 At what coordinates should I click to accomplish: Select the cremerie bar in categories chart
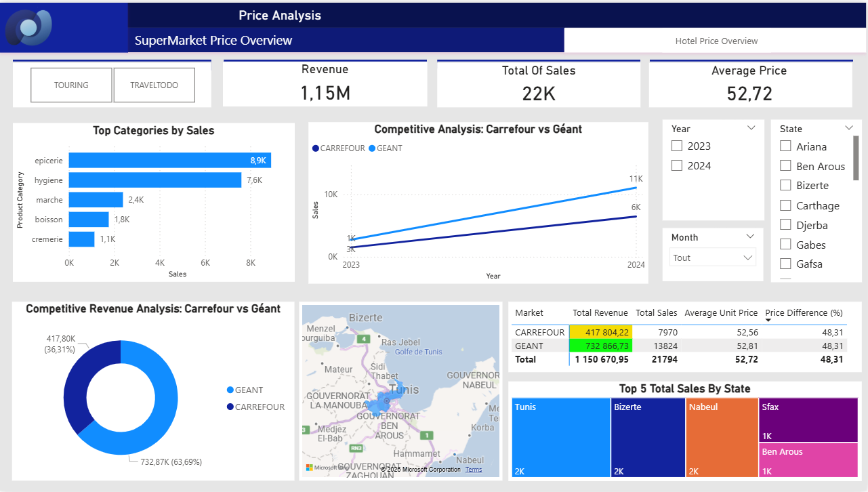tap(81, 239)
